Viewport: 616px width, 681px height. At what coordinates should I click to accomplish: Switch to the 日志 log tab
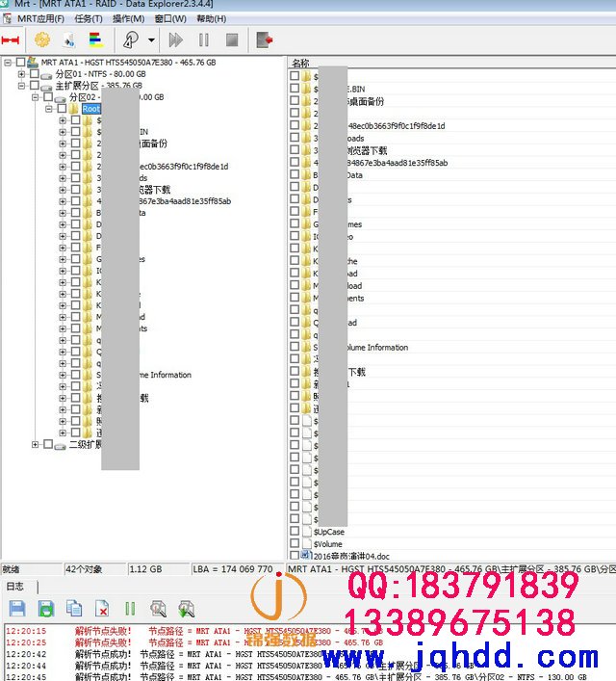(x=15, y=586)
